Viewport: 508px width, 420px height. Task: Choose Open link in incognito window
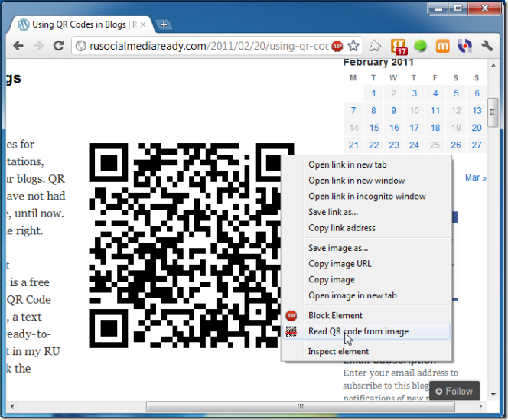coord(366,197)
